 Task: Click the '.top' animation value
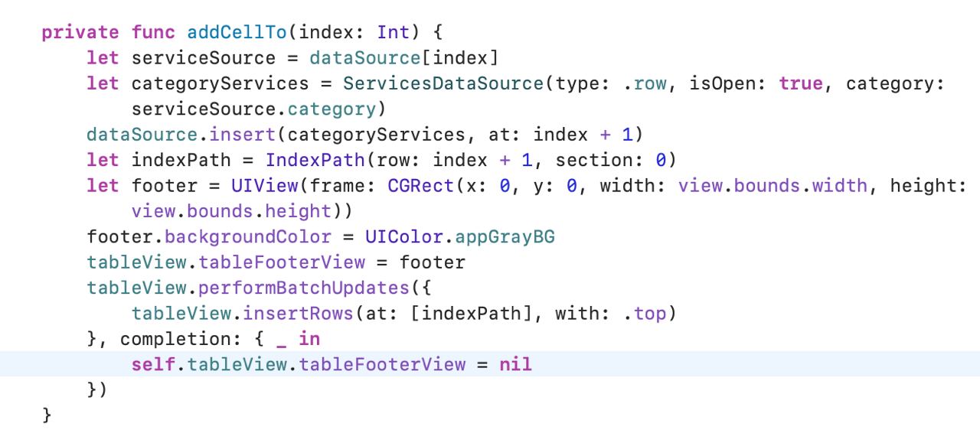[x=644, y=313]
